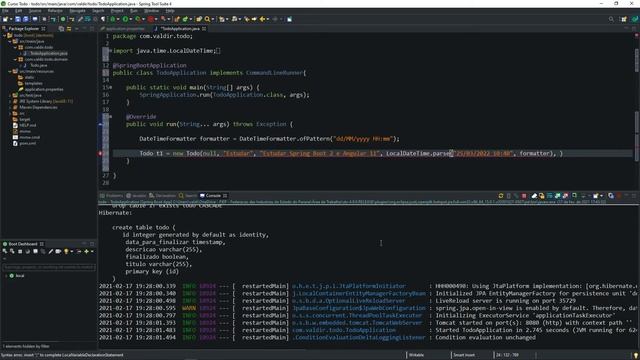Open the Source menu
Image resolution: width=640 pixels, height=360 pixels.
tap(35, 11)
